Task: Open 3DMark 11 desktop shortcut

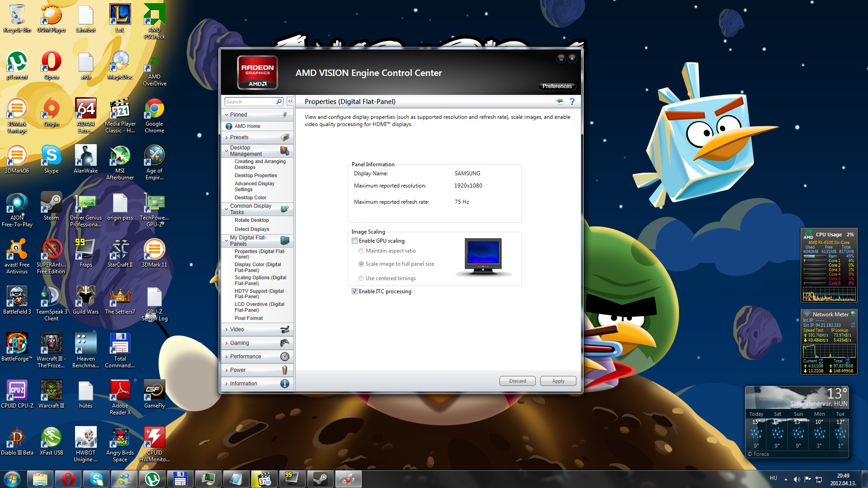Action: pos(154,253)
